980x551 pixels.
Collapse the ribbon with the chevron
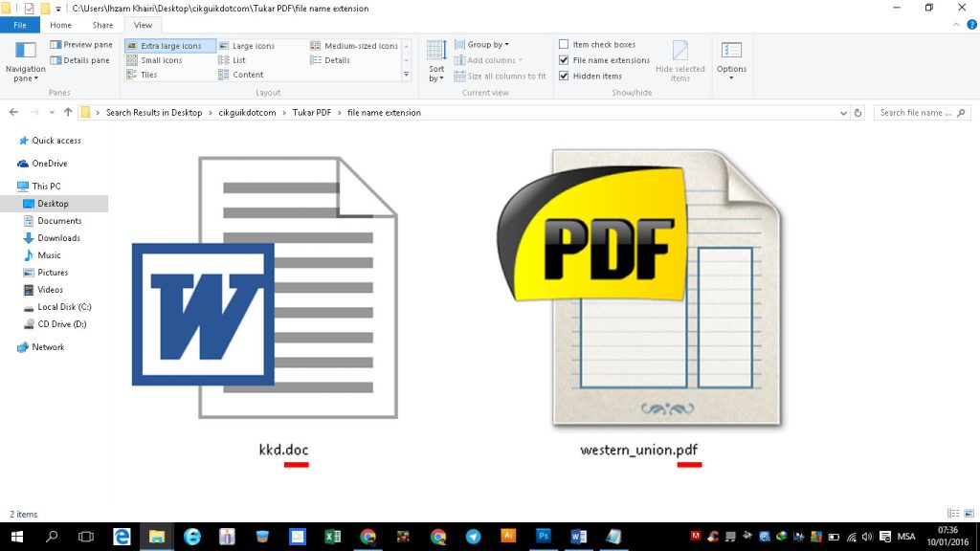956,25
